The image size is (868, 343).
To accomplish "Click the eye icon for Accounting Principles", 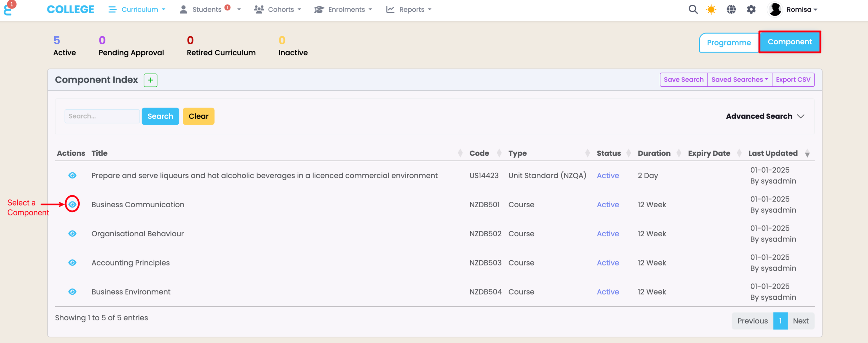I will [72, 263].
